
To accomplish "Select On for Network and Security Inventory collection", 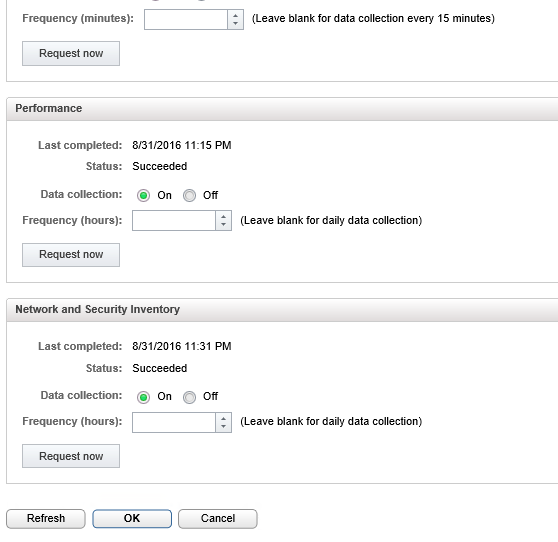I will [143, 397].
